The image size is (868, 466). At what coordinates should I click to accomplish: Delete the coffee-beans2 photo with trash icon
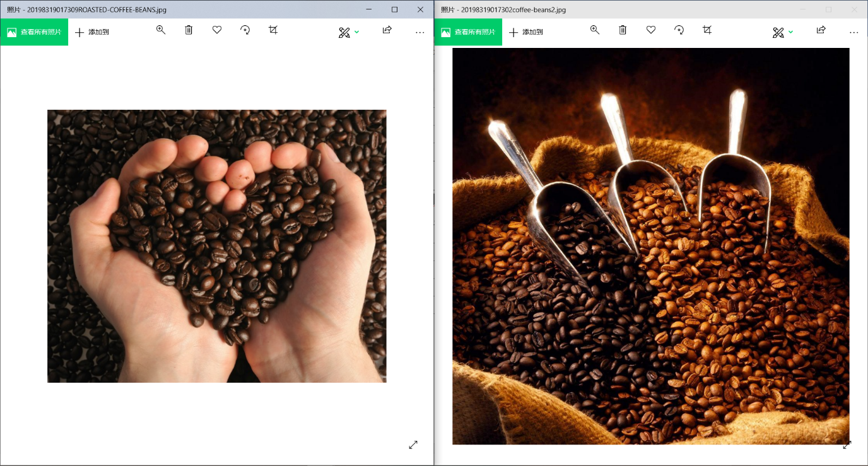(623, 30)
